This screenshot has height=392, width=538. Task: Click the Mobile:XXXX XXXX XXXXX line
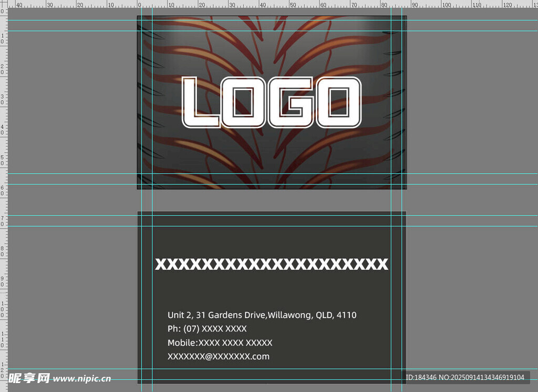(x=220, y=343)
